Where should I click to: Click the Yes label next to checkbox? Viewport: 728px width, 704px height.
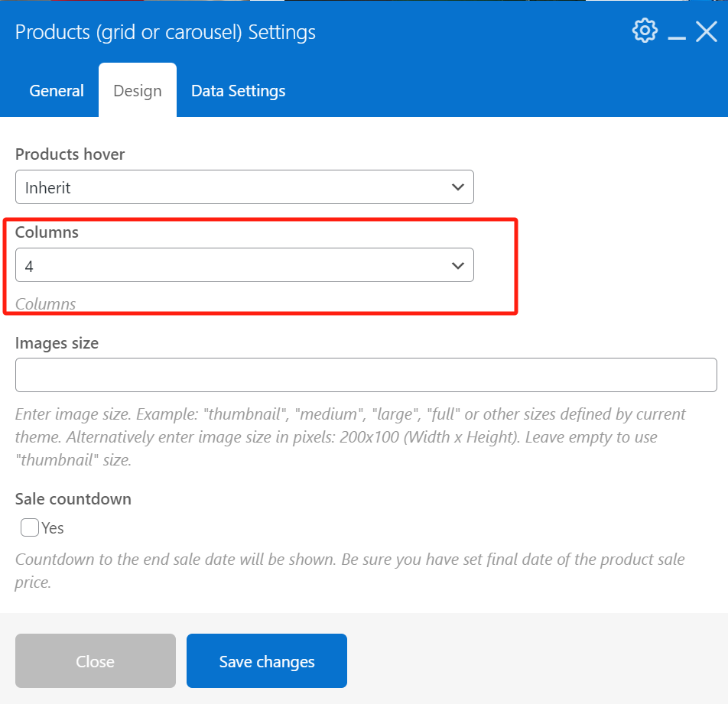pos(53,528)
